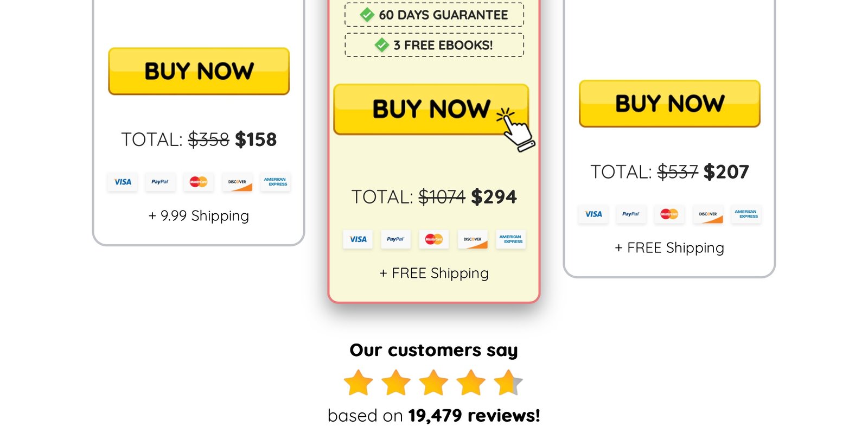This screenshot has width=868, height=445.
Task: Click the PayPal icon in the $158 card
Action: coord(160,182)
